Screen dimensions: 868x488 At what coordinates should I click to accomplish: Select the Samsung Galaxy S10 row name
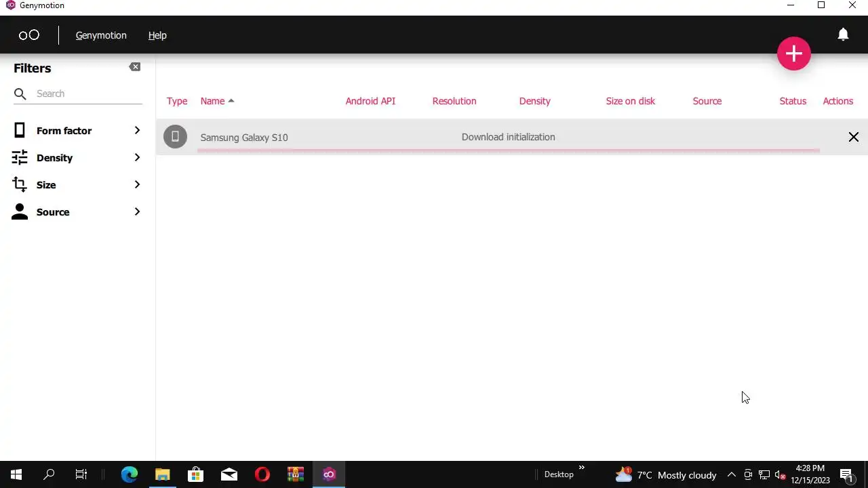pos(244,138)
